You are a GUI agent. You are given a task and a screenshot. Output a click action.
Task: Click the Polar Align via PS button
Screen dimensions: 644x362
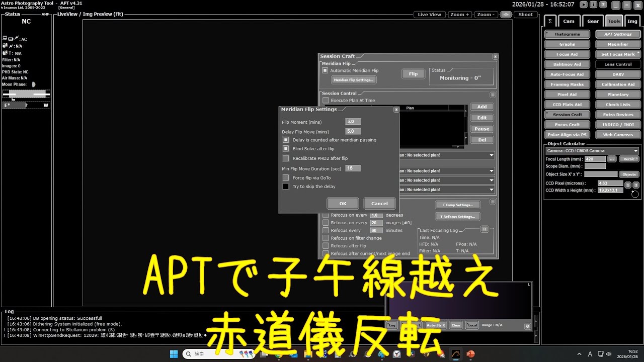pyautogui.click(x=567, y=135)
